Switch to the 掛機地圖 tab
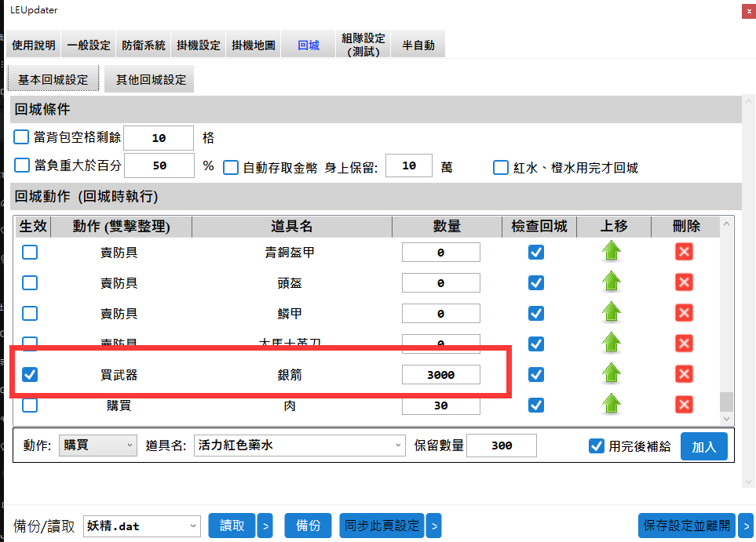The height and width of the screenshot is (542, 756). point(254,45)
